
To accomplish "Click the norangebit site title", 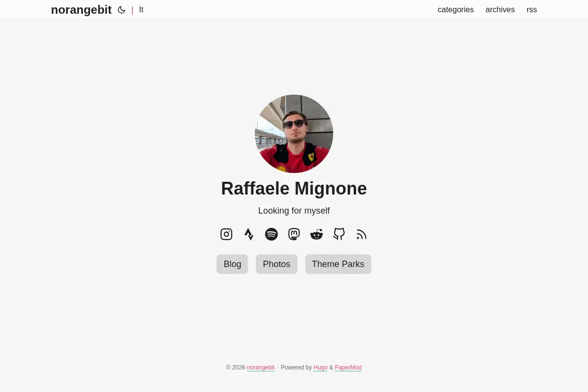I will click(81, 10).
